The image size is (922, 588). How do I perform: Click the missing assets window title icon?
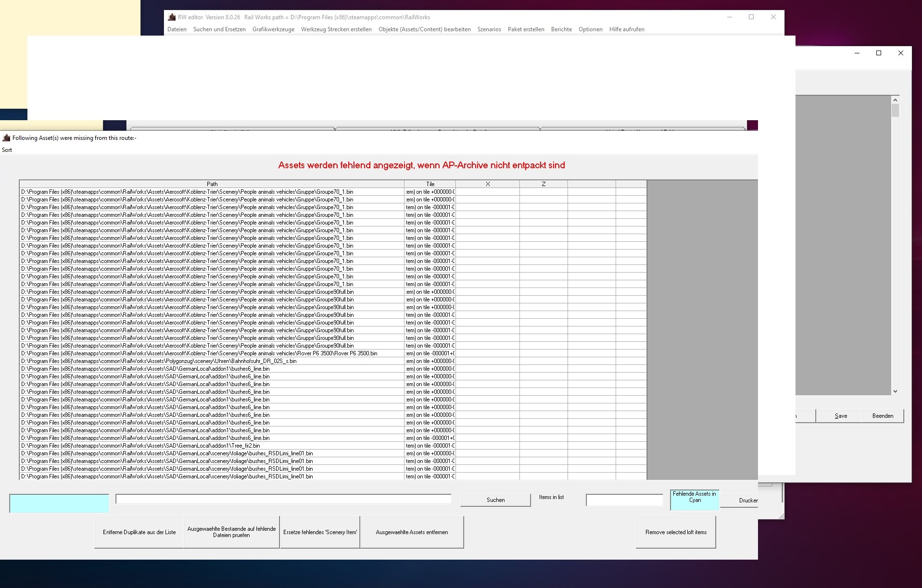(x=6, y=138)
